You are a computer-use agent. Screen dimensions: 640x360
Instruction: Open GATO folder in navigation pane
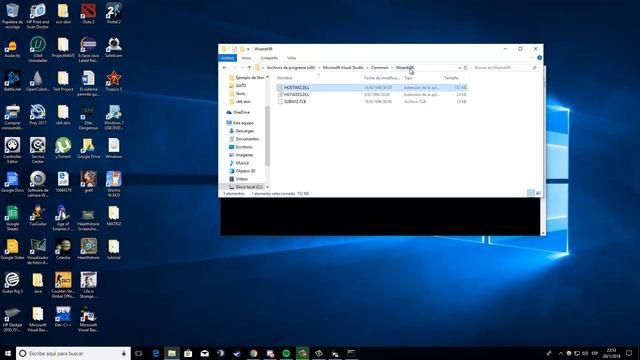pyautogui.click(x=238, y=86)
